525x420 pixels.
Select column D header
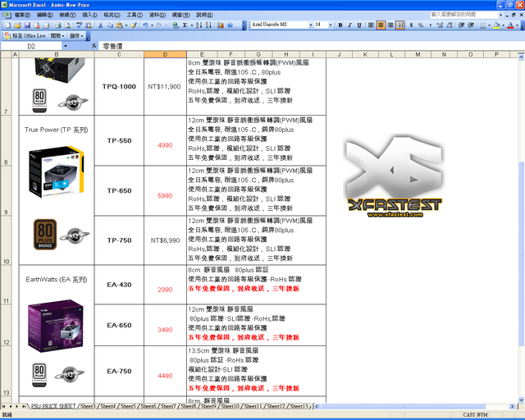165,54
